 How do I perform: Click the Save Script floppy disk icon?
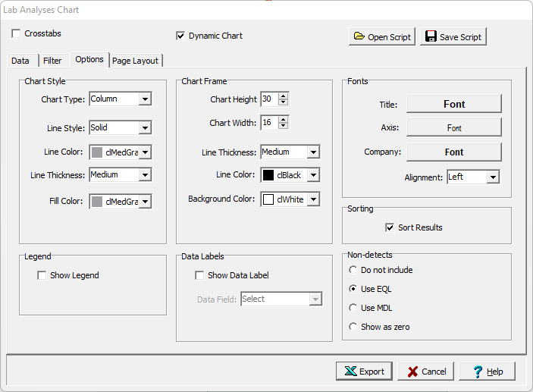tap(430, 37)
